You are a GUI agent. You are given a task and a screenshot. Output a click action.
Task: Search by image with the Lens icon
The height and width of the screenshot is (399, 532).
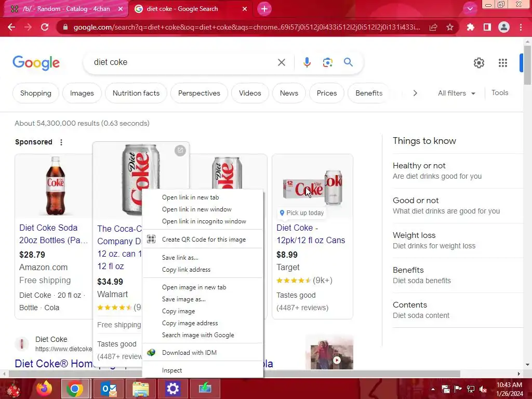[327, 62]
